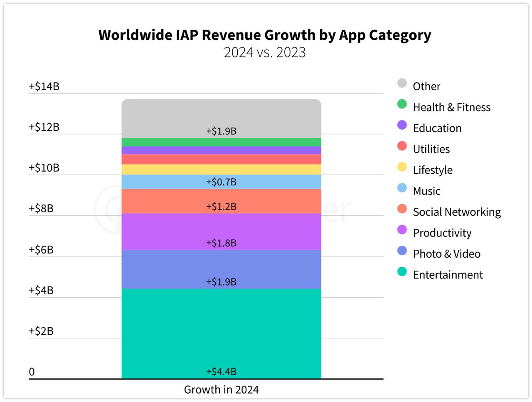Click the teal Entertainment legend dot
The height and width of the screenshot is (402, 532).
tap(402, 271)
